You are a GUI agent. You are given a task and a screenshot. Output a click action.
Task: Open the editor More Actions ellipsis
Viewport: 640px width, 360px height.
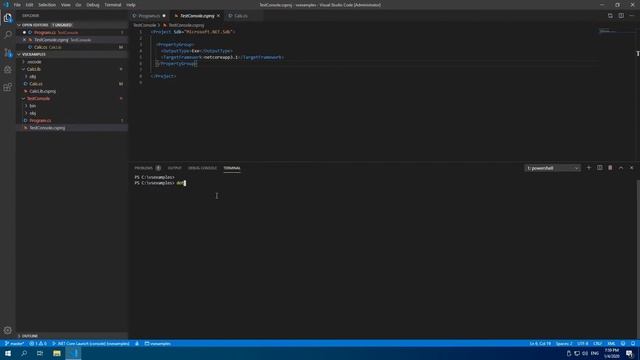(631, 16)
